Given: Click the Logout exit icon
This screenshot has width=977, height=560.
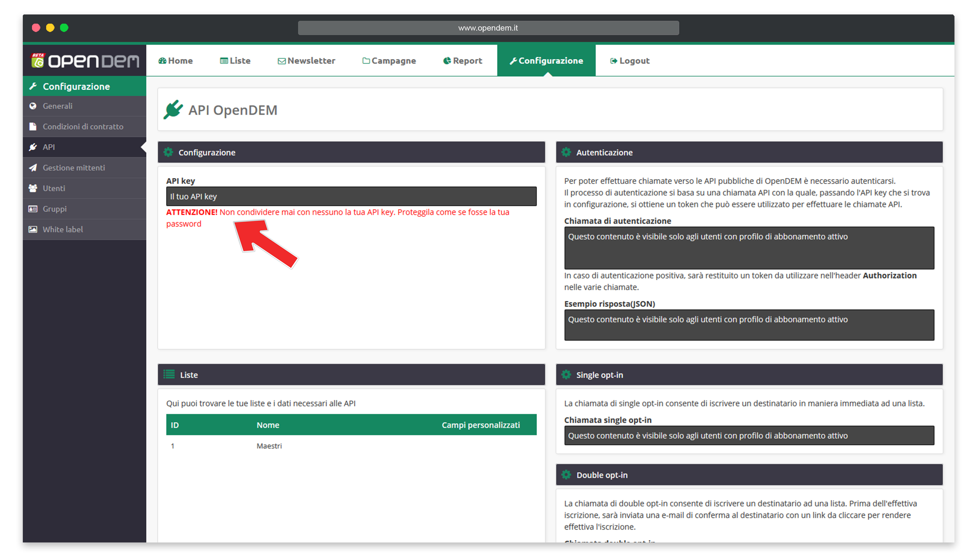Looking at the screenshot, I should click(614, 61).
